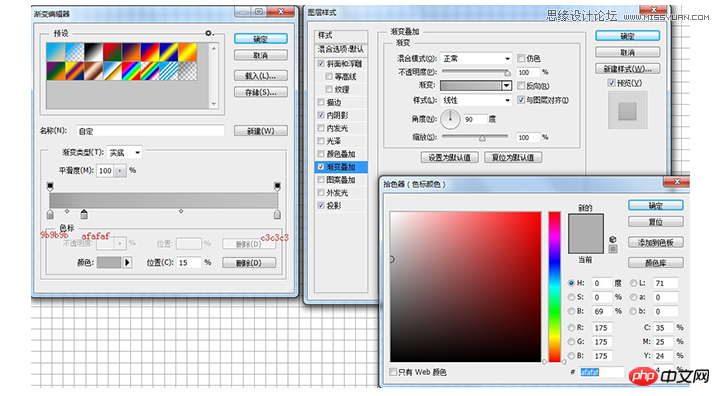
Task: Select the transparent blue stripes gradient preset
Action: click(x=169, y=71)
